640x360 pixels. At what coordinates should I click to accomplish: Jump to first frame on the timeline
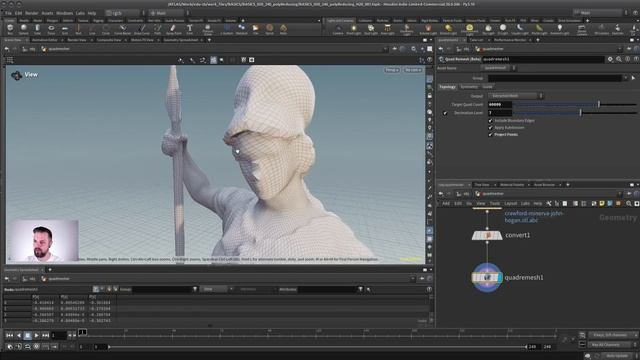coord(9,336)
